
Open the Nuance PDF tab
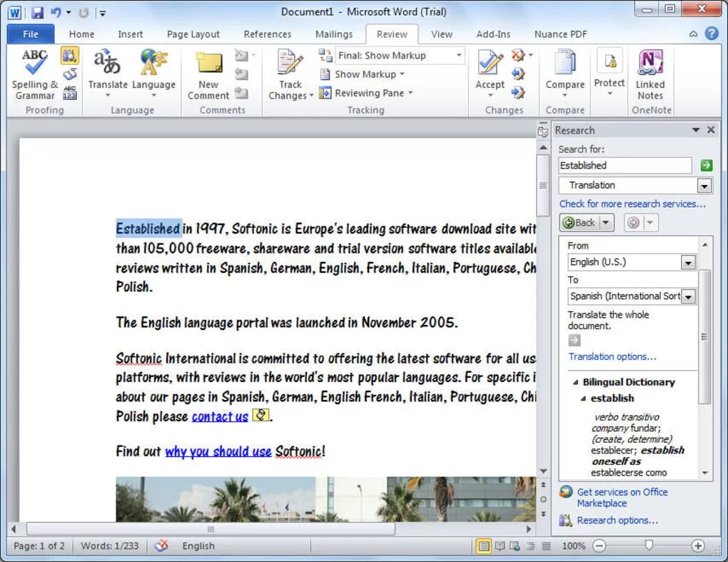(560, 34)
